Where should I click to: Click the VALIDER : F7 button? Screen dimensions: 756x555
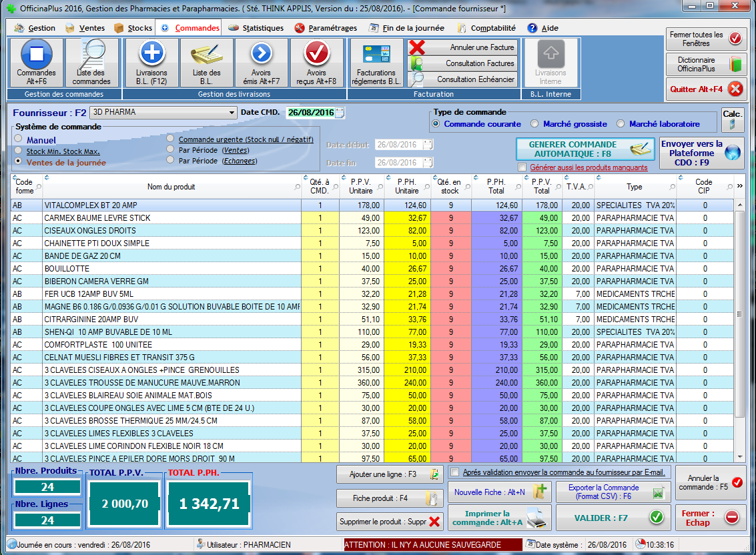tap(613, 518)
